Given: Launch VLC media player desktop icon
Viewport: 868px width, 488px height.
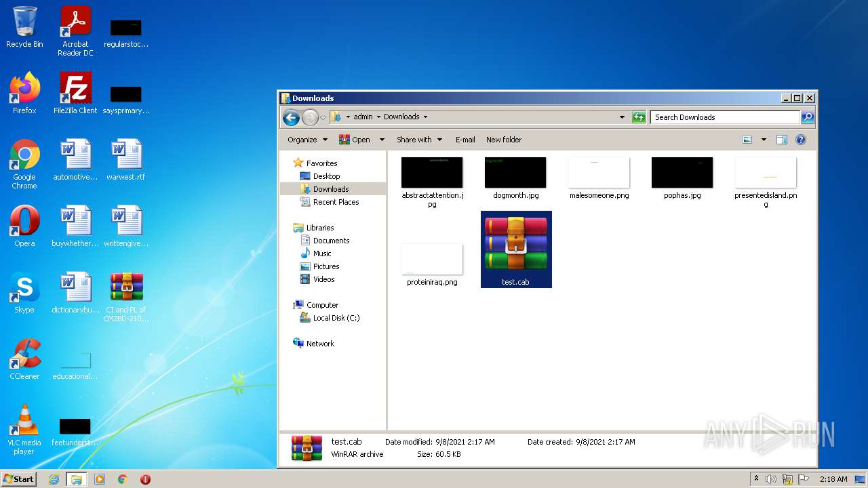Looking at the screenshot, I should click(24, 430).
